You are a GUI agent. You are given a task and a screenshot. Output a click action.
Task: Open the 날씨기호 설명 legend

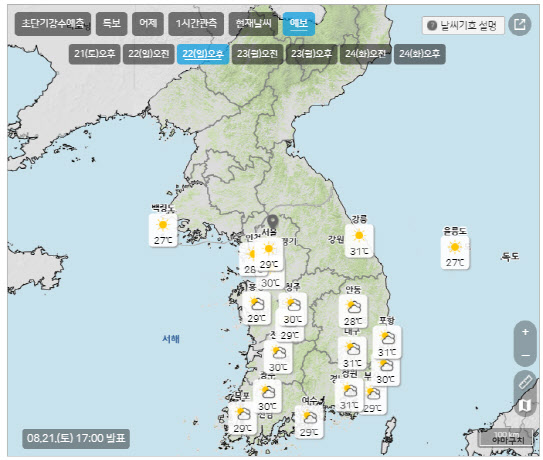pos(463,25)
